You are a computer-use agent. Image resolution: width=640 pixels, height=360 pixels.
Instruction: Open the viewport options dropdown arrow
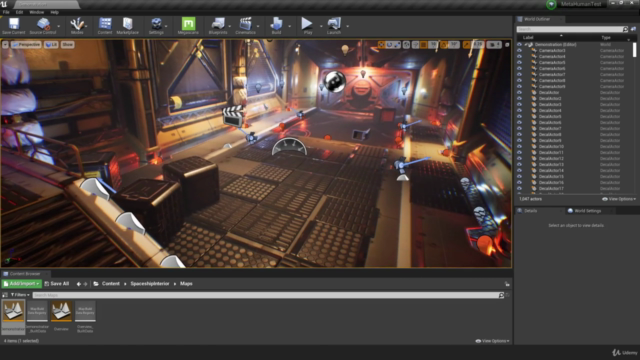(5, 44)
